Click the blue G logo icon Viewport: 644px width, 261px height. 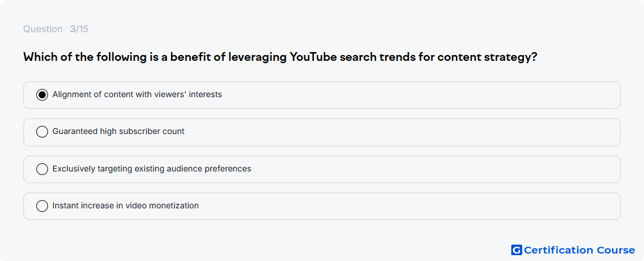[516, 250]
